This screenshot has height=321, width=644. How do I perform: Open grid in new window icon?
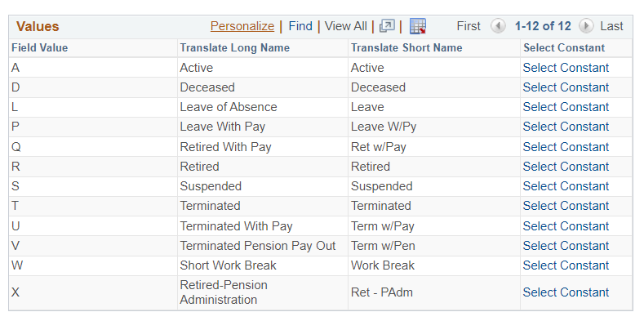[x=387, y=26]
